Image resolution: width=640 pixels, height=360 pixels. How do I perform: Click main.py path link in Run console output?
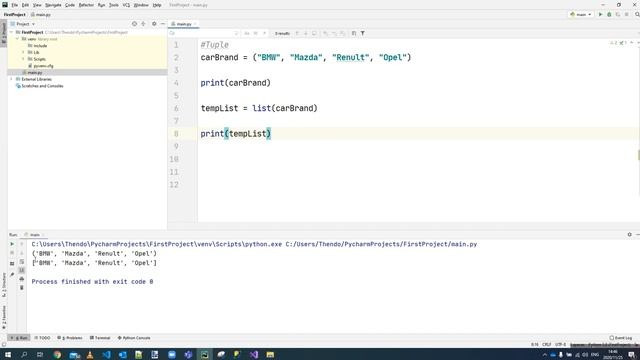(x=381, y=244)
